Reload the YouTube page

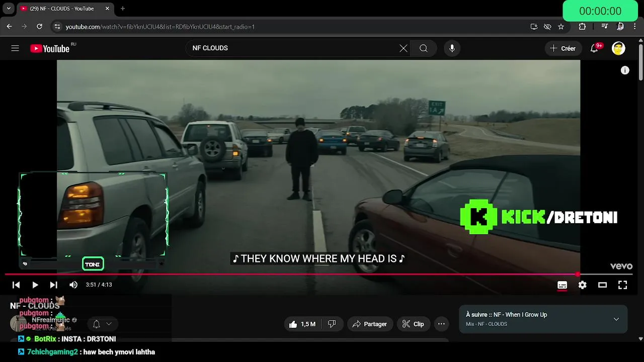pyautogui.click(x=39, y=27)
